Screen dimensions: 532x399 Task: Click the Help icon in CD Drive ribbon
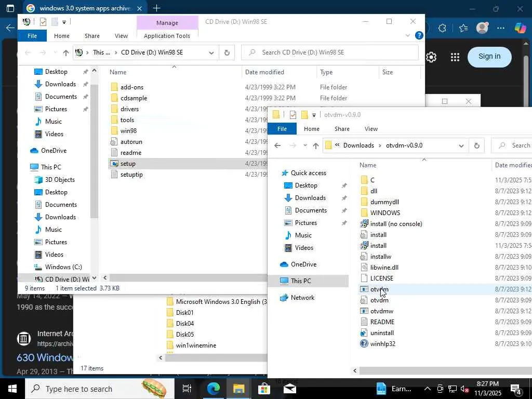coord(419,35)
